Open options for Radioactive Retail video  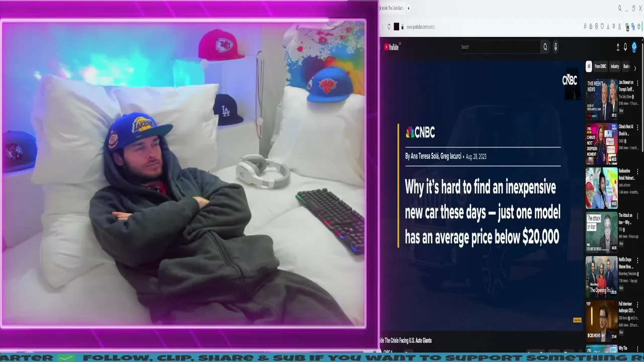pyautogui.click(x=637, y=171)
